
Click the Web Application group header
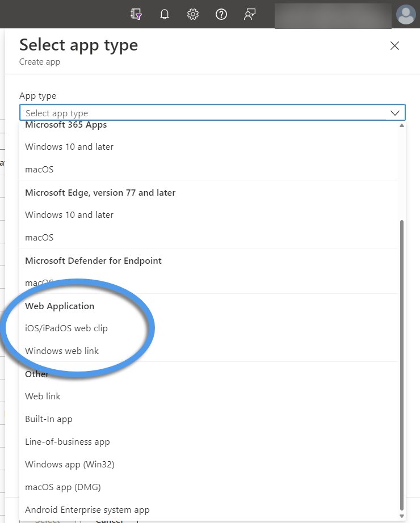pyautogui.click(x=60, y=306)
